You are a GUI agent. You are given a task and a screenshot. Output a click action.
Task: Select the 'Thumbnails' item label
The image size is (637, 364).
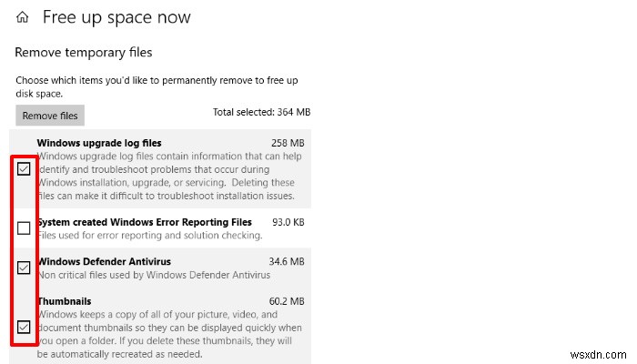pos(64,301)
